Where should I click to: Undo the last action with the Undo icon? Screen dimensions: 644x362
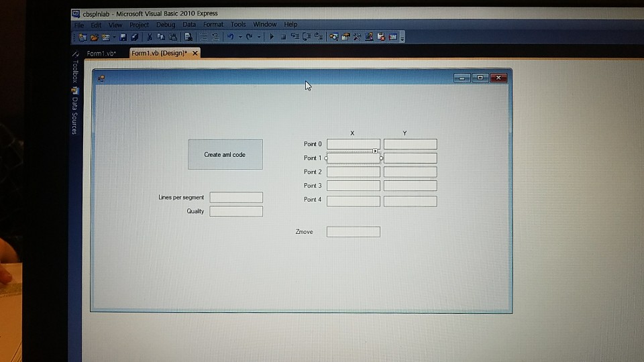pos(230,37)
